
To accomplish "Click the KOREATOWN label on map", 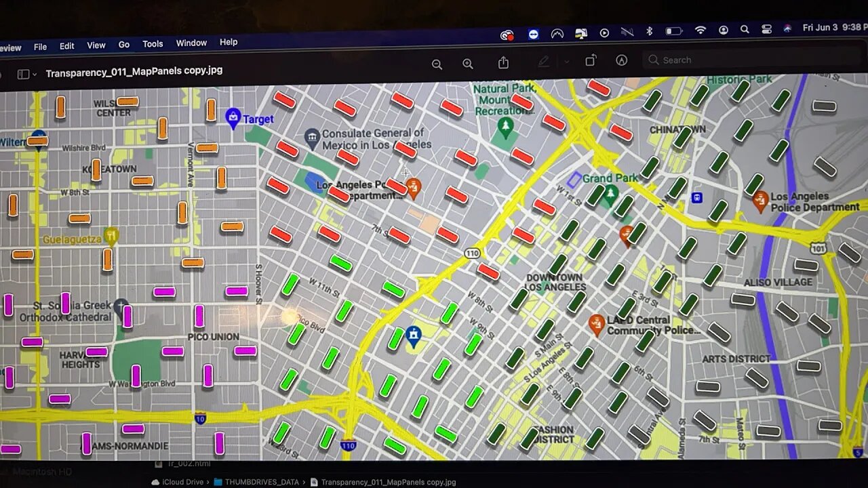I will (110, 169).
